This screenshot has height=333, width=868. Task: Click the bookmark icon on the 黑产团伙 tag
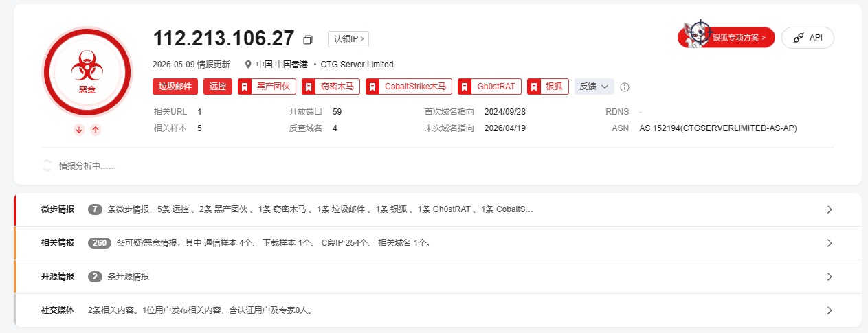[x=245, y=87]
